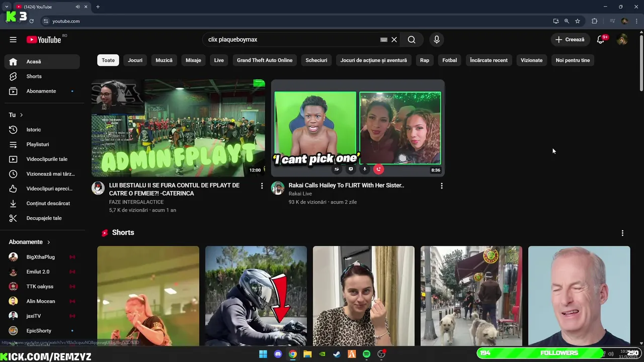Open Istoric in the sidebar
Screen dimensions: 644x362
coord(42,130)
